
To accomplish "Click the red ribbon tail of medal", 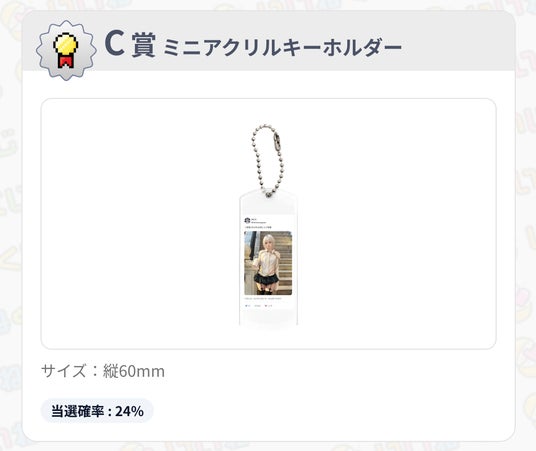I will [66, 62].
